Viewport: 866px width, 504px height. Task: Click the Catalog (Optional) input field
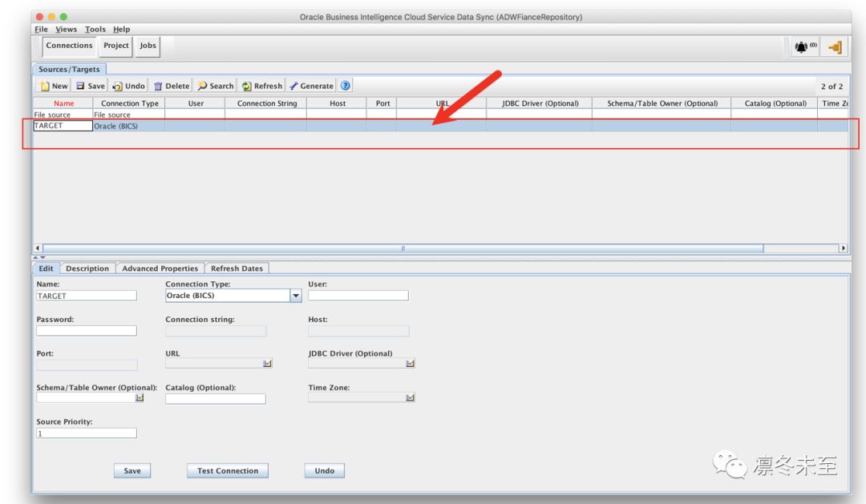216,398
